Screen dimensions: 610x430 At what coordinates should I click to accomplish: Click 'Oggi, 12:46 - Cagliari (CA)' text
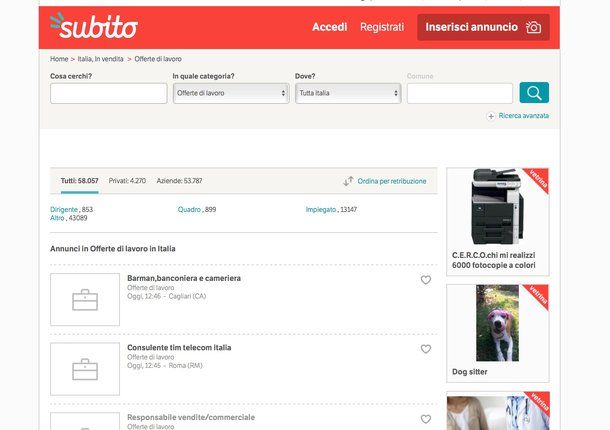click(167, 296)
